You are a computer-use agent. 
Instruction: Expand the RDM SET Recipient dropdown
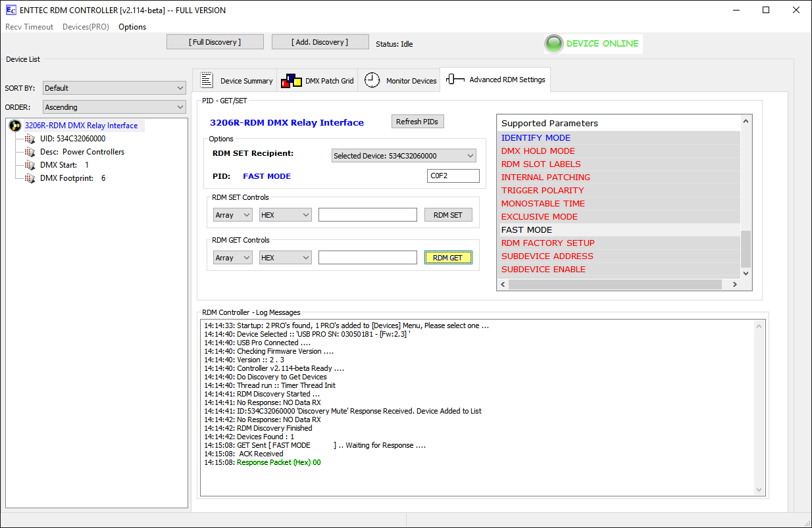click(403, 156)
